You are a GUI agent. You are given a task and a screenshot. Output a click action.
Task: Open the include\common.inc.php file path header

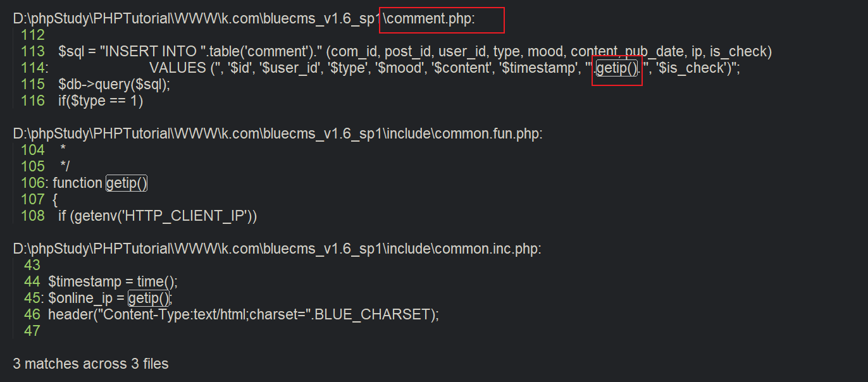pyautogui.click(x=277, y=249)
